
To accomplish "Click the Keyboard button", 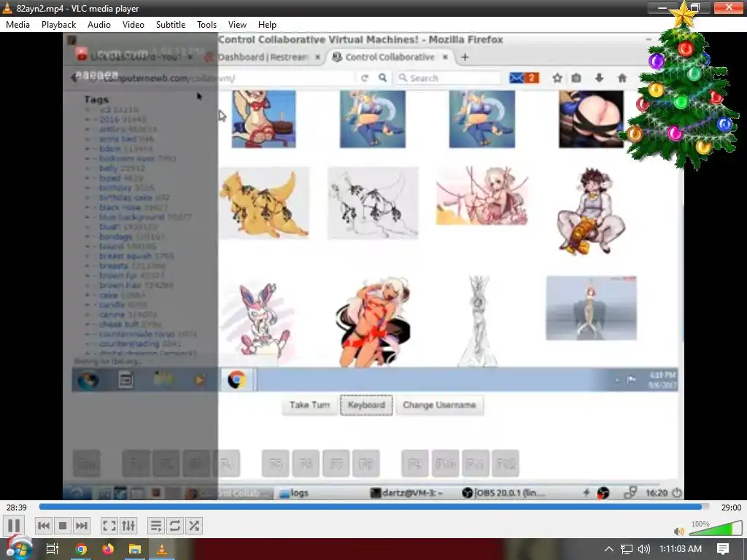I will (x=366, y=405).
